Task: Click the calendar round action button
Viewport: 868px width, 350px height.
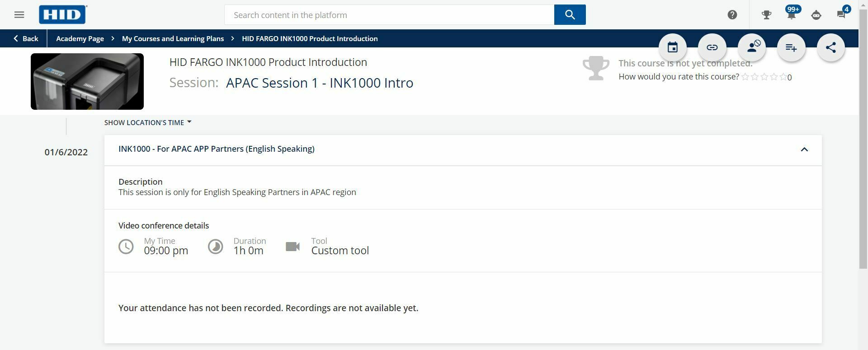Action: 673,47
